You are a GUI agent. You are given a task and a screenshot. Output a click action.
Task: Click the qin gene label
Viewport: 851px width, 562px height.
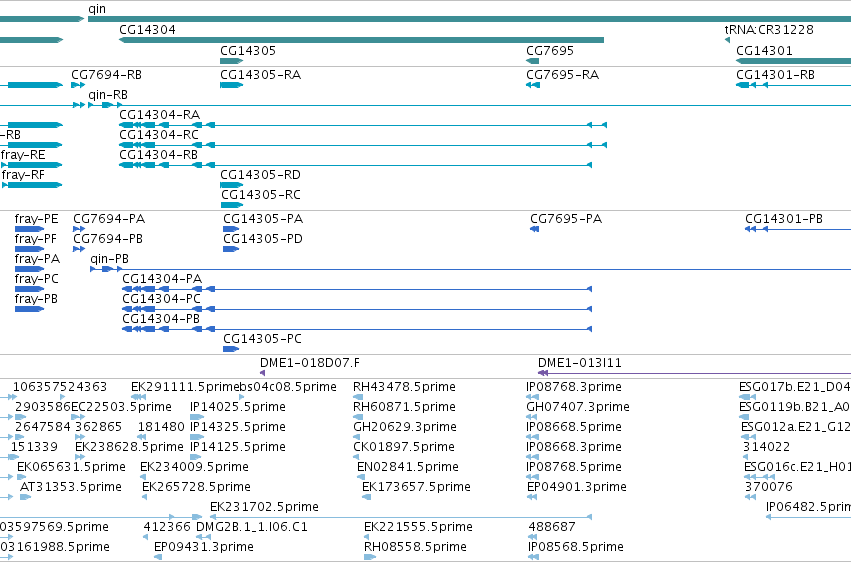[97, 9]
